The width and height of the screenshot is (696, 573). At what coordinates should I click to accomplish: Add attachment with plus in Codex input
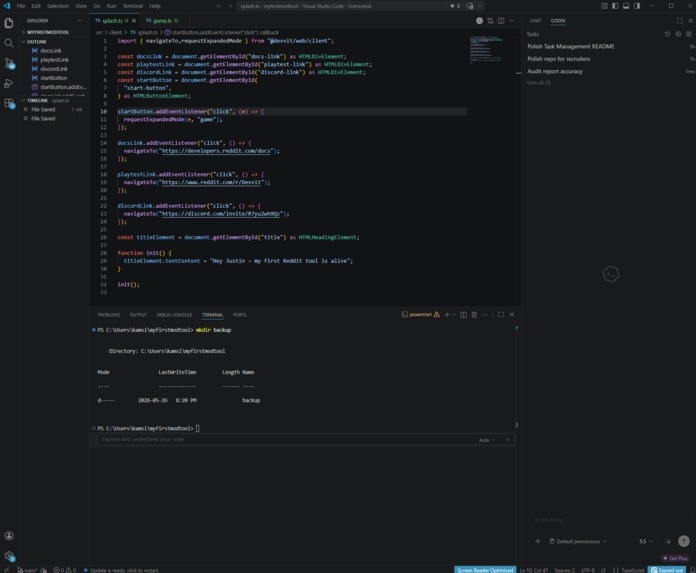(538, 541)
